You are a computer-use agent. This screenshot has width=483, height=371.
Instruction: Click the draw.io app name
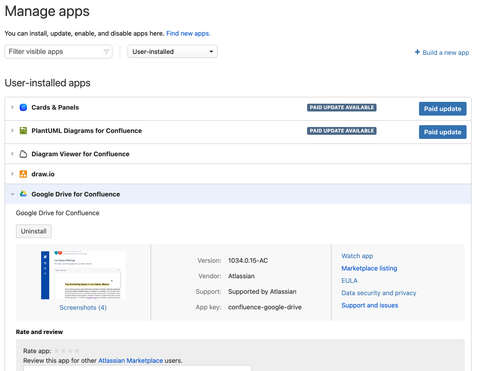[43, 174]
